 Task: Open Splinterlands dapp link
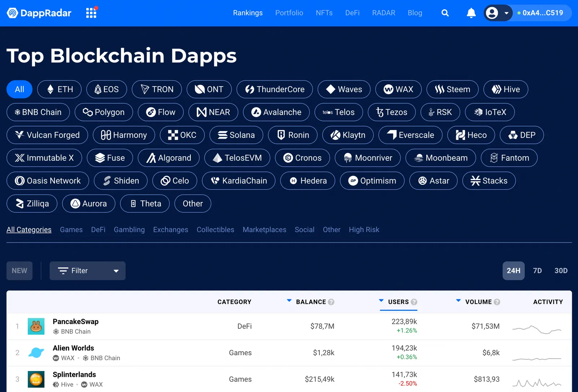tap(74, 374)
